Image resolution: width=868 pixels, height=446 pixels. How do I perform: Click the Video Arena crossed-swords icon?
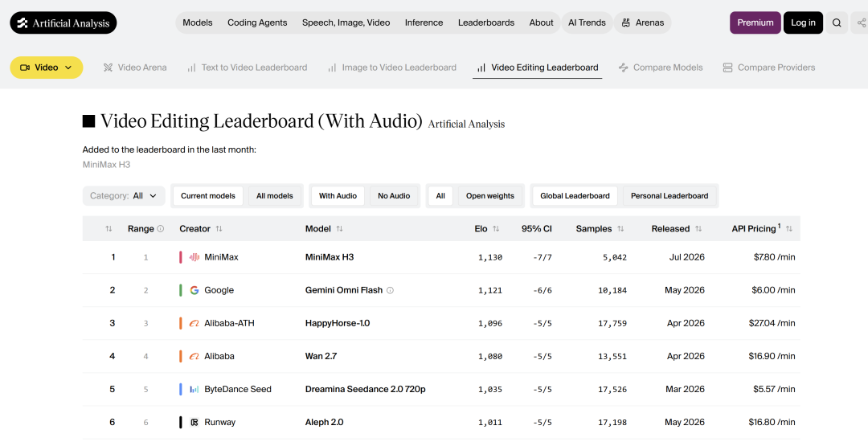pos(108,68)
